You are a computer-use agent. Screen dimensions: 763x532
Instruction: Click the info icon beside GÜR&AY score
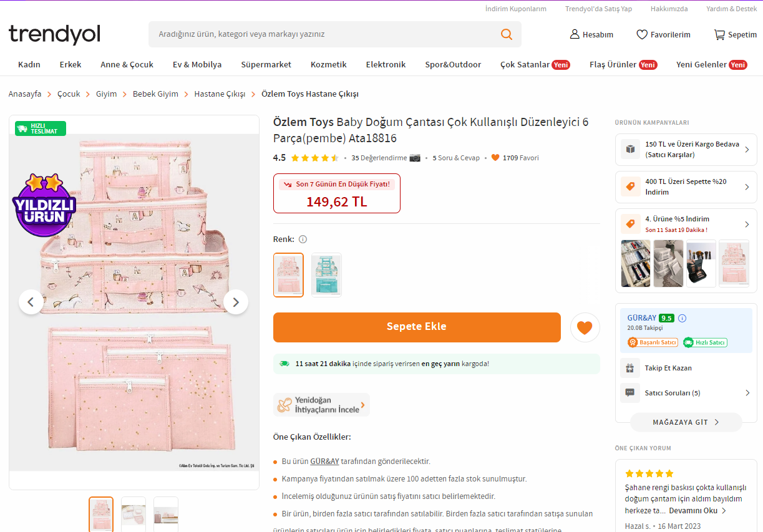(682, 318)
